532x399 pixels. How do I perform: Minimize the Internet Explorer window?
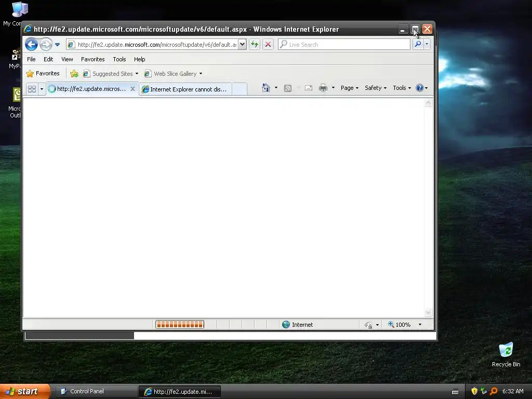403,30
